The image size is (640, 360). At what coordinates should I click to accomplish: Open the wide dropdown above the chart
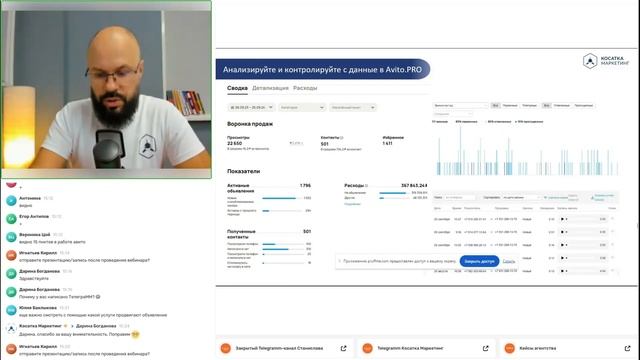[x=460, y=106]
